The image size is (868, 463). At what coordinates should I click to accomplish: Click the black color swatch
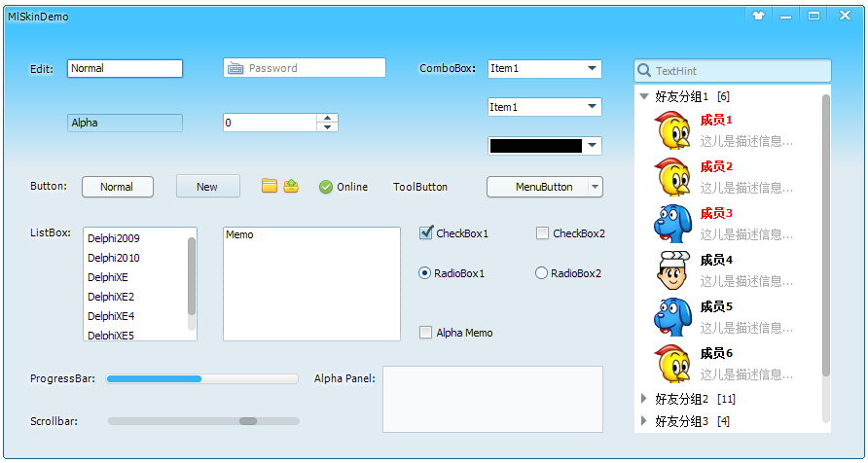click(x=536, y=146)
